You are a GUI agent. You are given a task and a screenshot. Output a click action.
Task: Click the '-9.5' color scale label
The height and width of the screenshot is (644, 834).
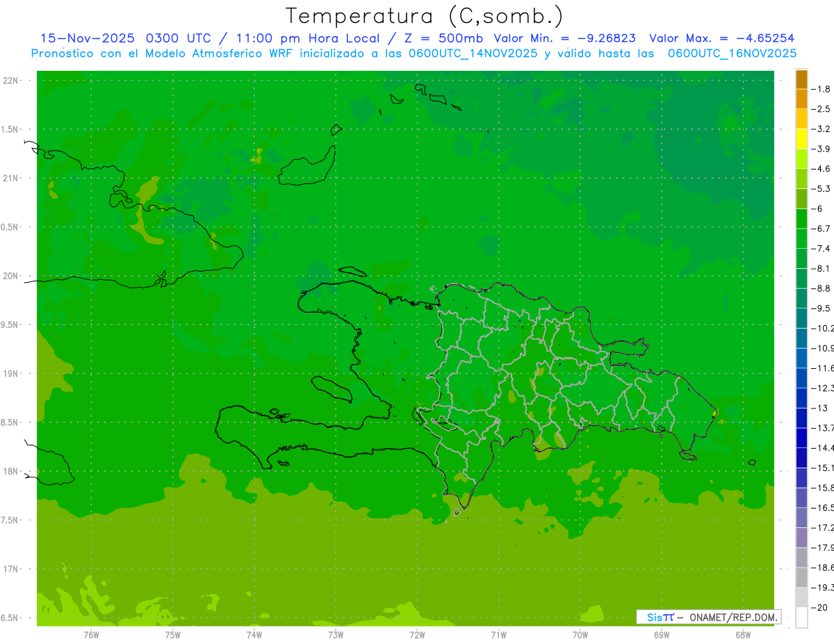point(821,308)
